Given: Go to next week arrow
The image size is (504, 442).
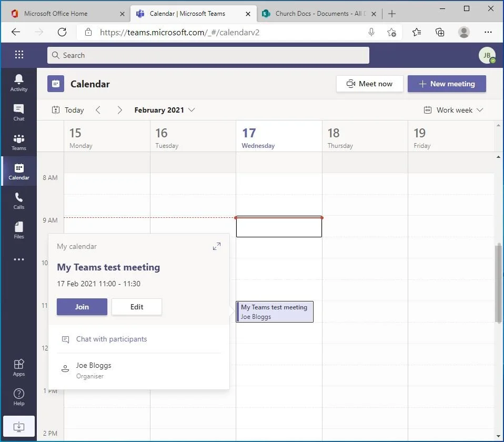Looking at the screenshot, I should pyautogui.click(x=119, y=110).
